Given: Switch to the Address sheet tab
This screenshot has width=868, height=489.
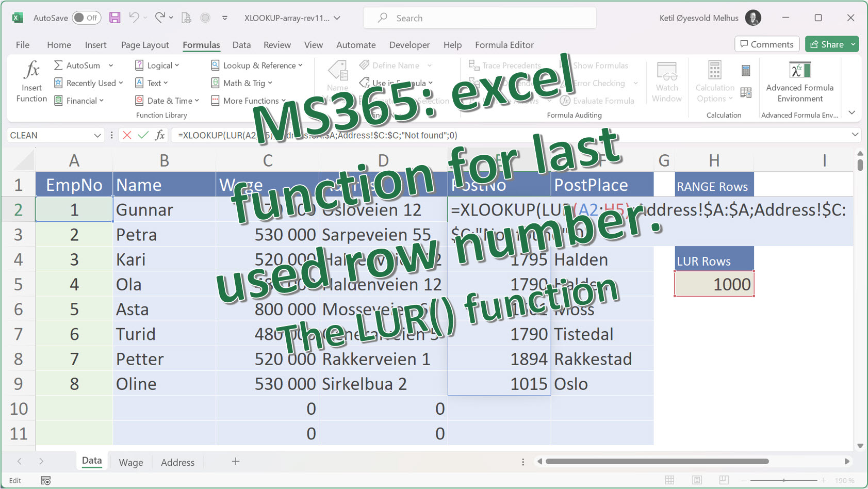Looking at the screenshot, I should click(x=177, y=462).
